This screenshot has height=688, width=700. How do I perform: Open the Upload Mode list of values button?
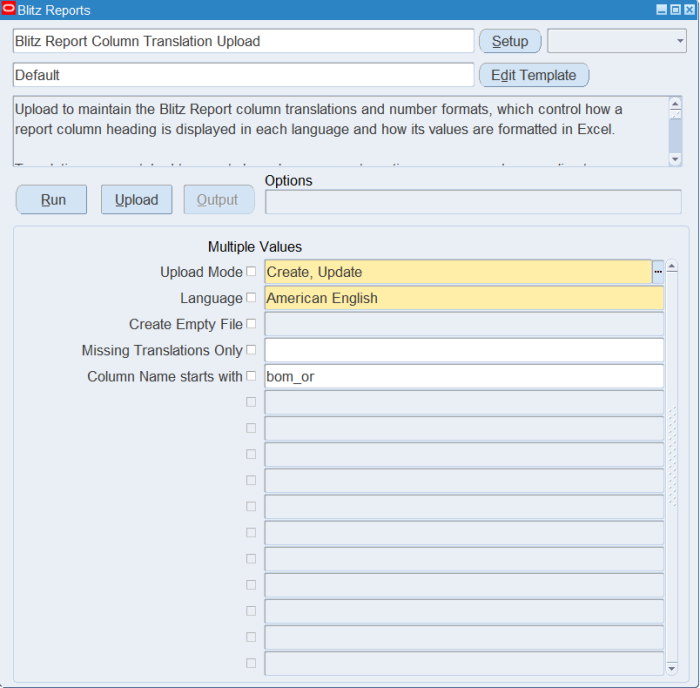(x=658, y=272)
